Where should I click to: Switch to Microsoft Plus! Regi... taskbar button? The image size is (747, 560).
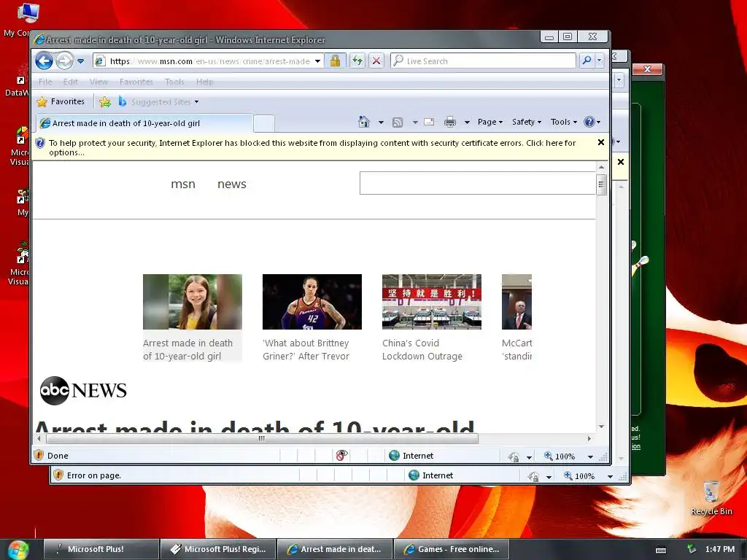coord(217,549)
